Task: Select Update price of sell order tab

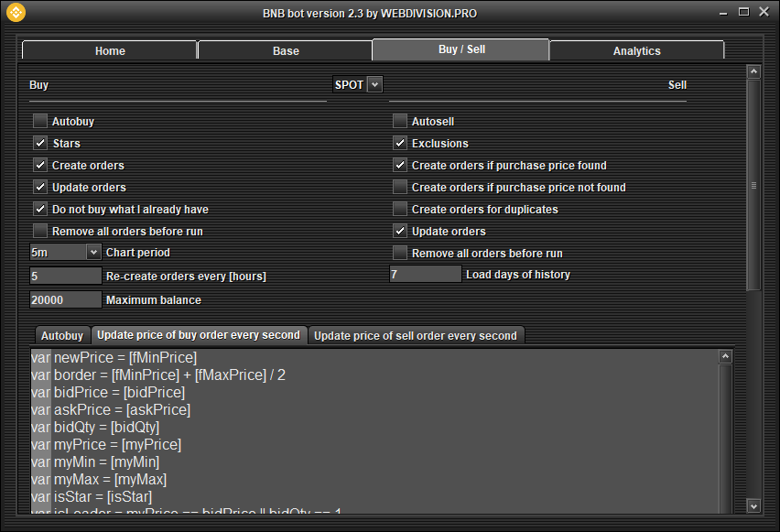Action: point(416,335)
